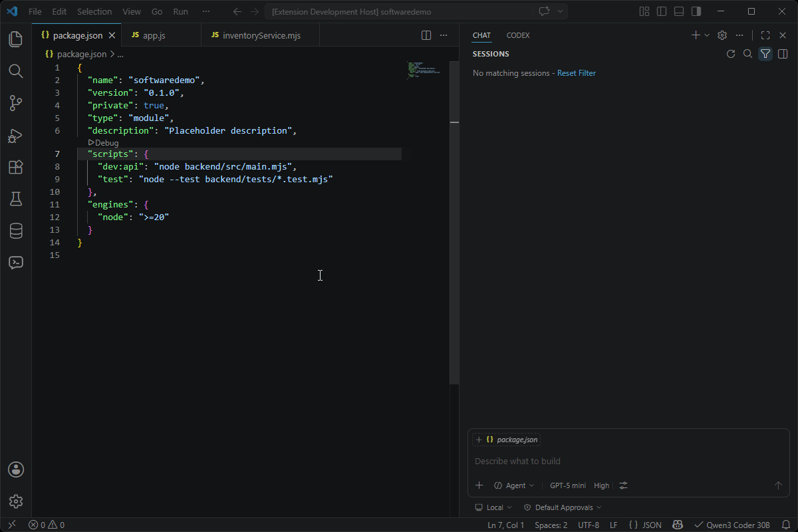Click the Debug code lens above scripts
The height and width of the screenshot is (532, 798).
(x=103, y=143)
